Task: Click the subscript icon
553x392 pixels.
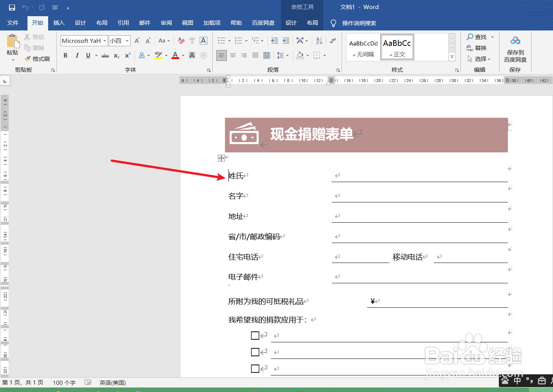Action: 116,55
